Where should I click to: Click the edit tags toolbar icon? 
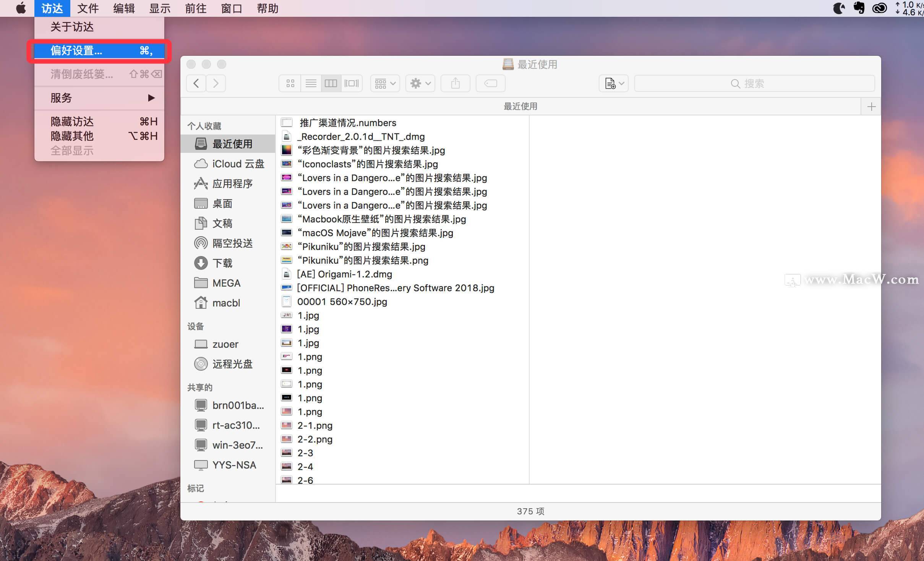[x=490, y=83]
